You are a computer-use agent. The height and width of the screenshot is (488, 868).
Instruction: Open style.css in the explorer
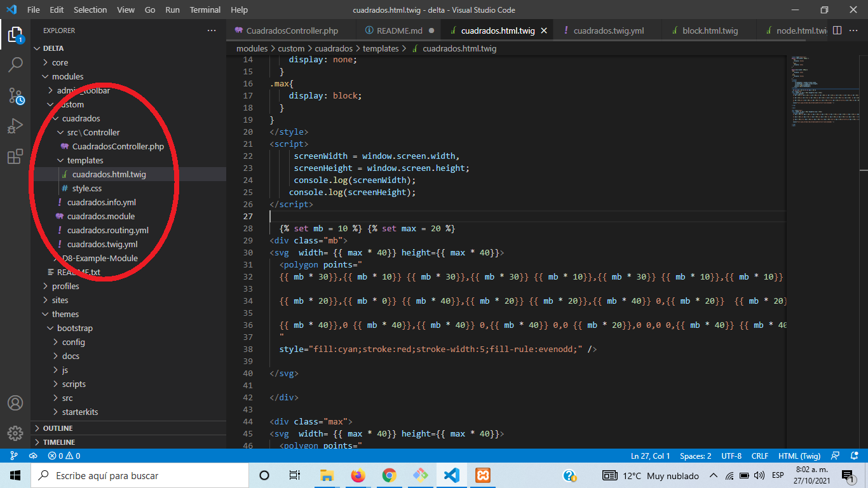(x=128, y=188)
